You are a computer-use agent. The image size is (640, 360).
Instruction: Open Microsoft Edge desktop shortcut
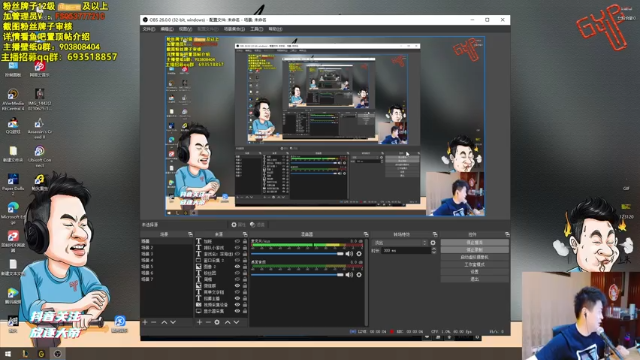[13, 212]
